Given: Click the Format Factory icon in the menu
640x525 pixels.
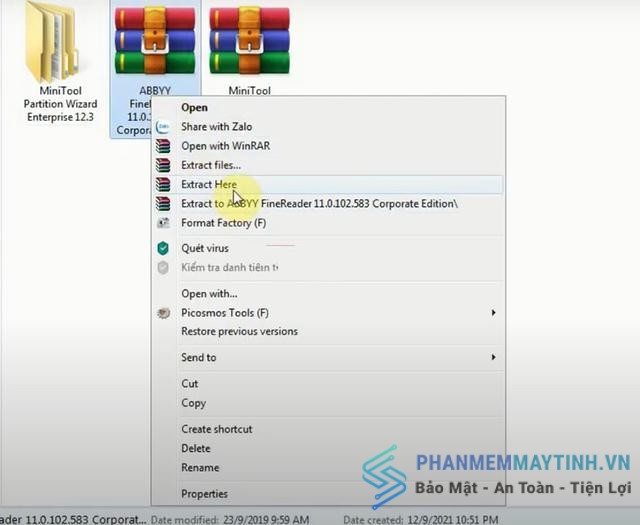Looking at the screenshot, I should tap(163, 223).
